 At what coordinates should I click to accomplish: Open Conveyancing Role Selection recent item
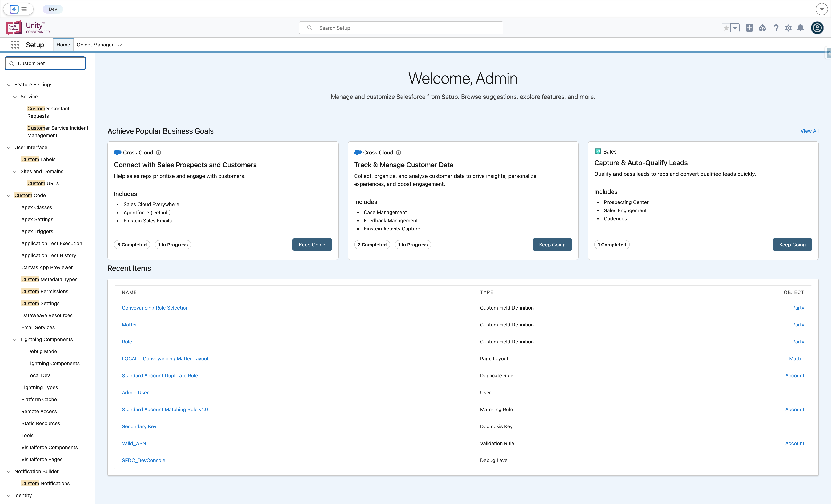click(x=155, y=308)
